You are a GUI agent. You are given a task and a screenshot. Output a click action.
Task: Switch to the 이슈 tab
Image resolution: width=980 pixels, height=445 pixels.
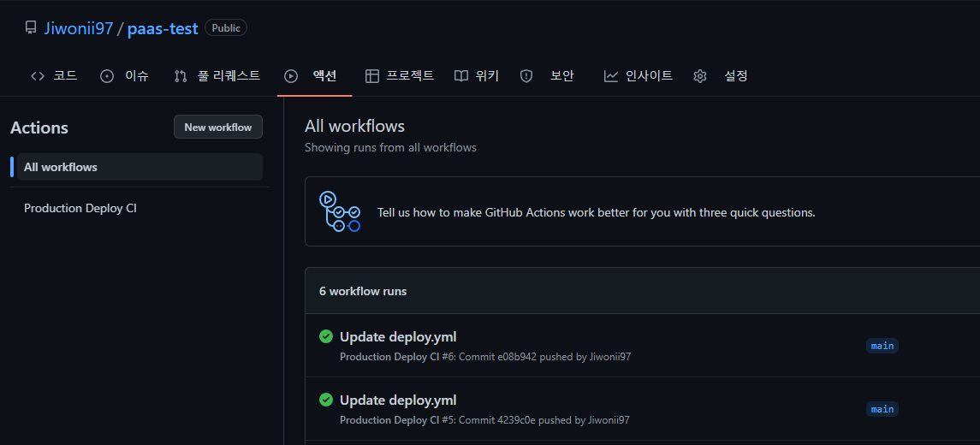coord(137,76)
